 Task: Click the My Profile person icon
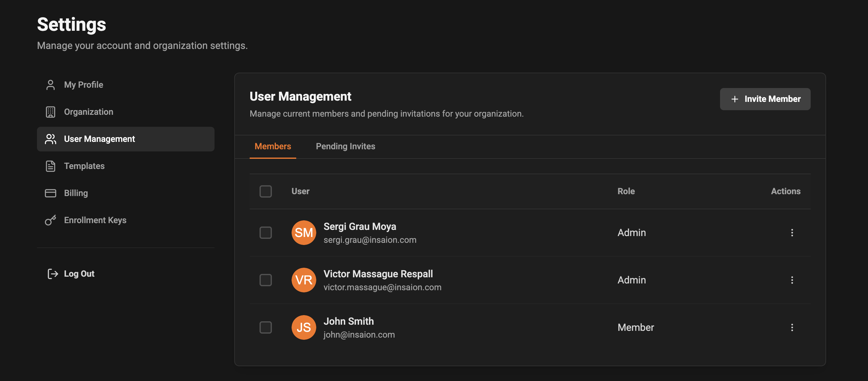pos(51,85)
